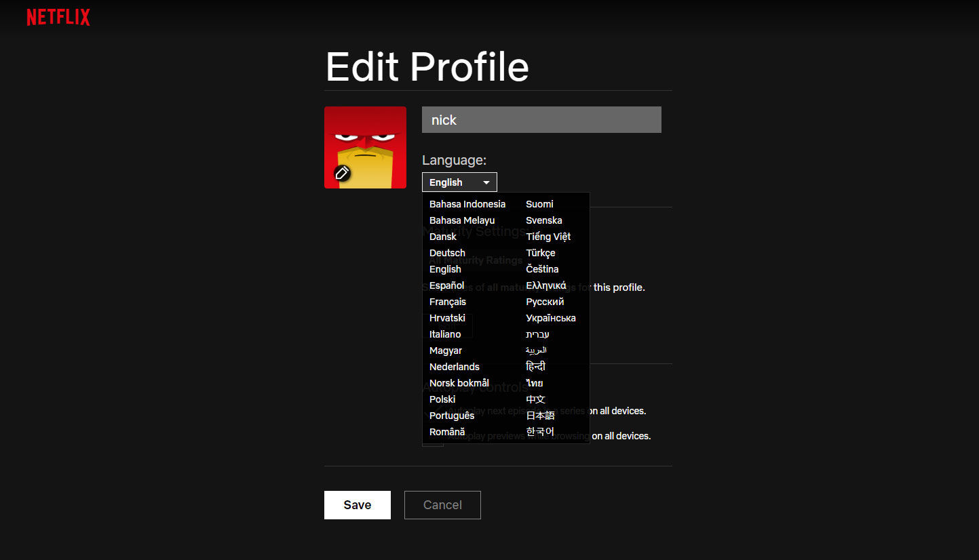Click the Cancel button

pos(442,504)
